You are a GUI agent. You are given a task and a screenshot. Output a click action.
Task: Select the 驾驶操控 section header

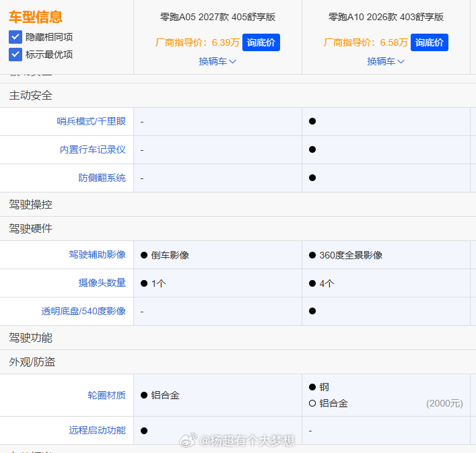coord(31,205)
